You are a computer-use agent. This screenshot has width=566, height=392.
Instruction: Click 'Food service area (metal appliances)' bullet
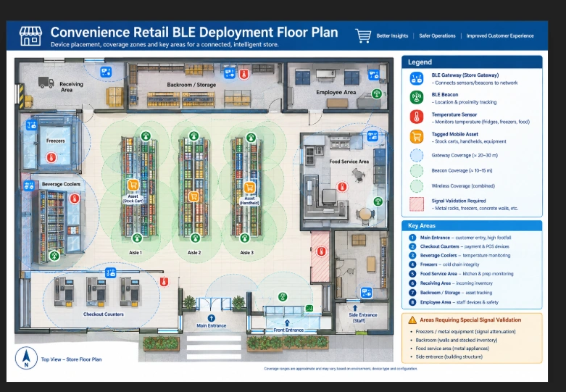point(452,349)
